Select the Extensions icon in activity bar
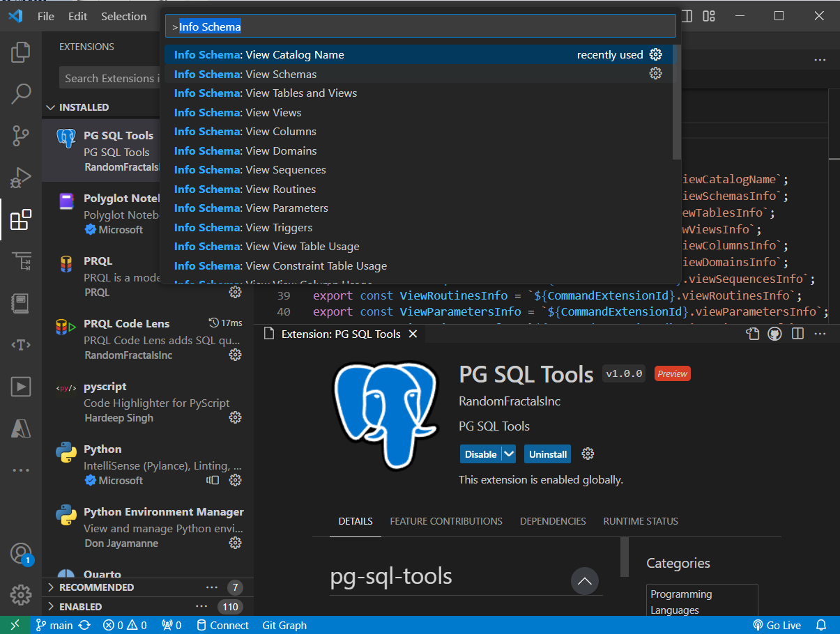The height and width of the screenshot is (634, 840). tap(21, 219)
